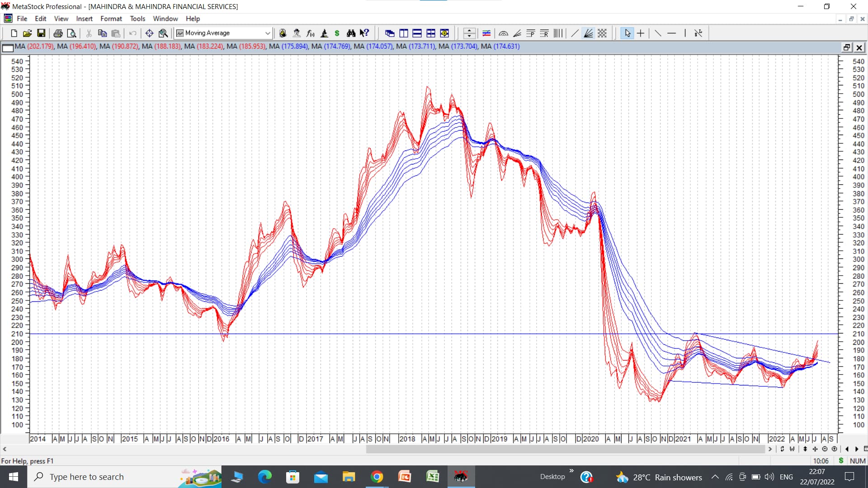Toggle the crosshair pointer mode

tap(641, 33)
